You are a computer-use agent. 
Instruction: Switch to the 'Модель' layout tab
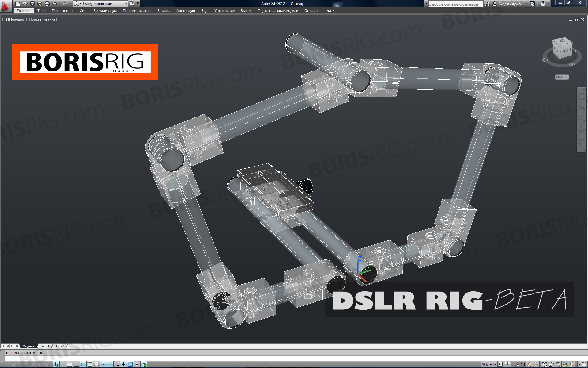click(28, 346)
